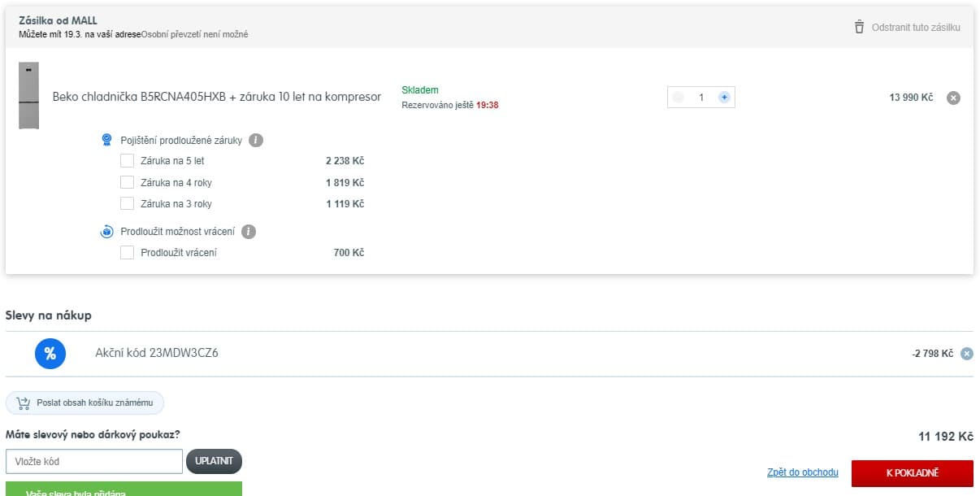Click the quantity field showing 1
Screen dimensions: 980x496
[x=701, y=98]
